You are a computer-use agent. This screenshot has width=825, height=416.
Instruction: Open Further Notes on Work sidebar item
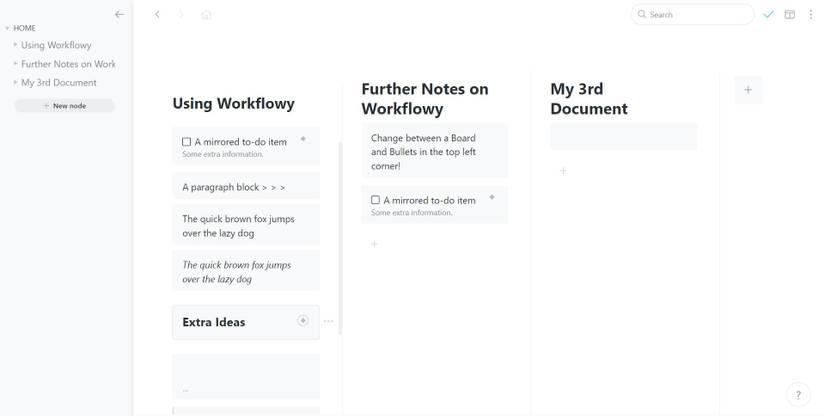coord(68,64)
